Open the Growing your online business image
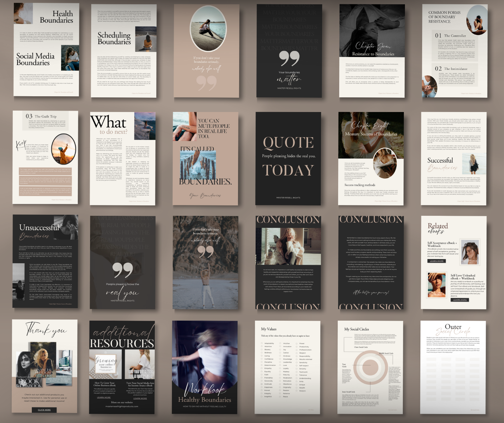 [x=106, y=364]
